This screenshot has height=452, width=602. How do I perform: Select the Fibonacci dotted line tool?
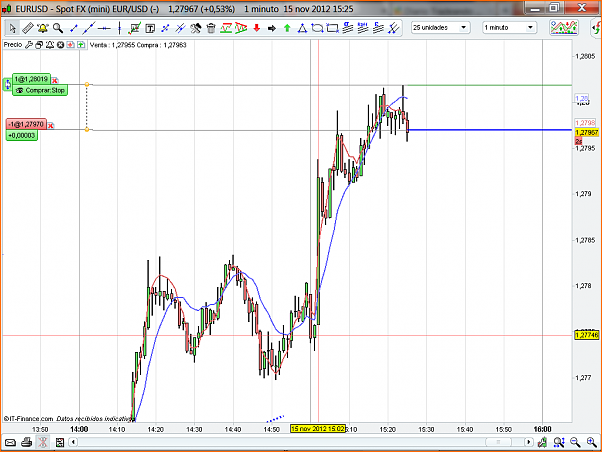(x=165, y=28)
